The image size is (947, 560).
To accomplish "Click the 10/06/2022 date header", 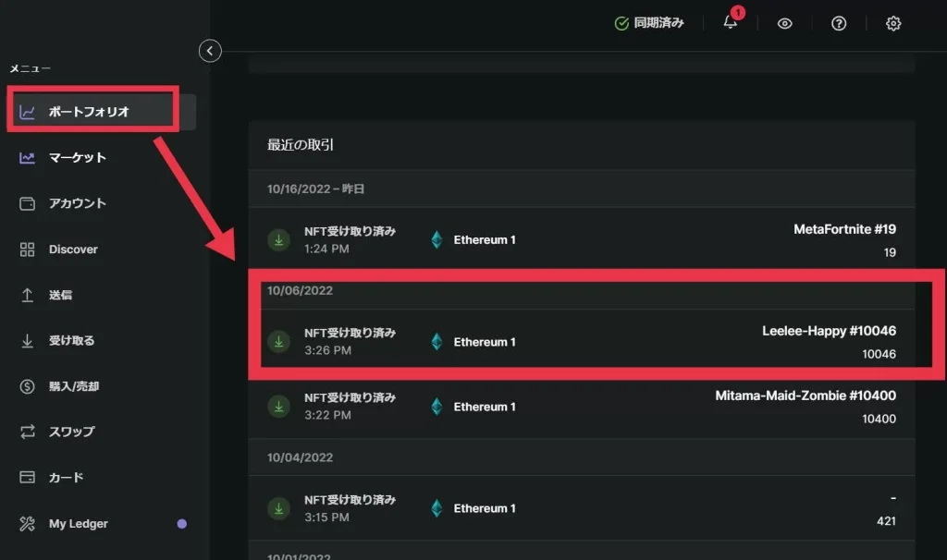I will coord(301,290).
